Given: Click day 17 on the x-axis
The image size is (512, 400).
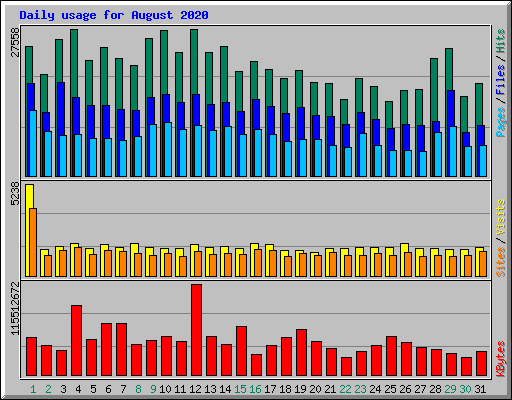Looking at the screenshot, I should 270,389.
